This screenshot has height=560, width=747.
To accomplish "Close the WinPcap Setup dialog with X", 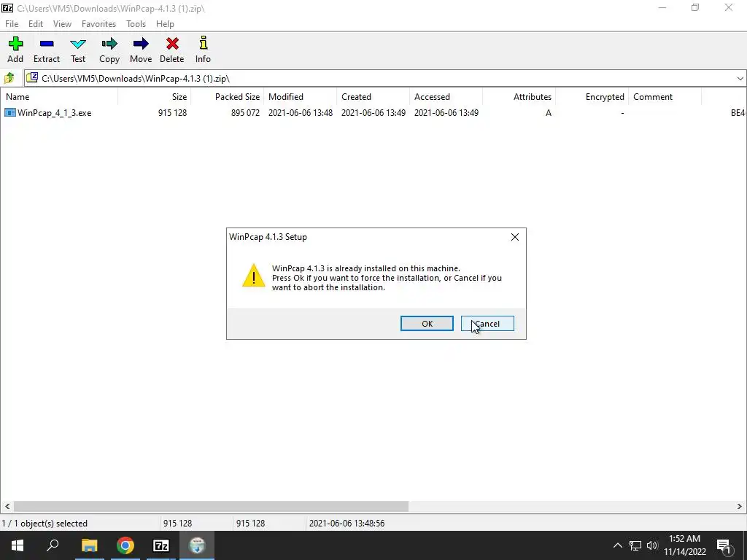I will tap(515, 237).
